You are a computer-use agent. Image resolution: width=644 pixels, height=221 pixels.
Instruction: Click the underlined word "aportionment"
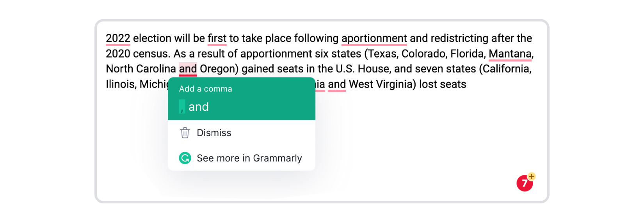pyautogui.click(x=374, y=38)
